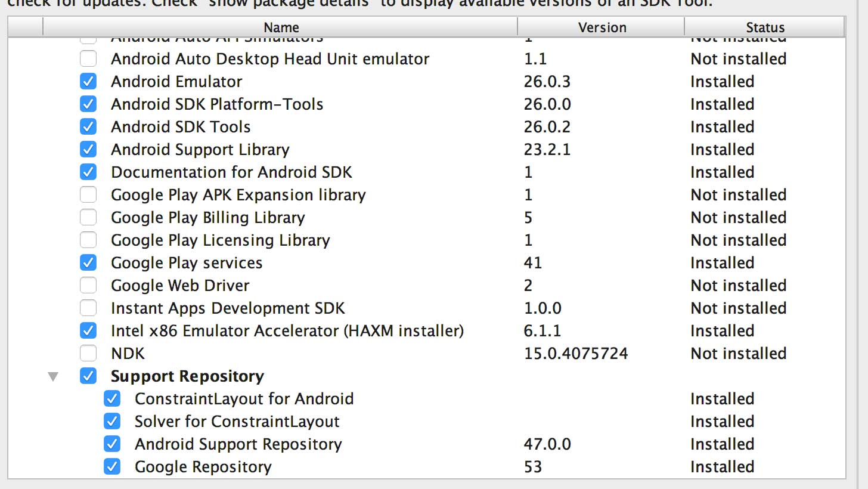Click Installed status of Android Emulator

click(x=723, y=82)
